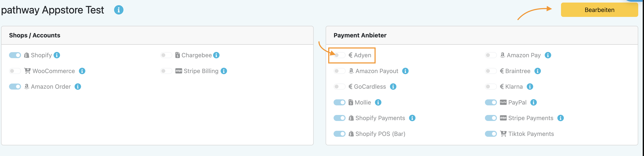Image resolution: width=644 pixels, height=156 pixels.
Task: Enable the Braintree toggle
Action: (x=491, y=71)
